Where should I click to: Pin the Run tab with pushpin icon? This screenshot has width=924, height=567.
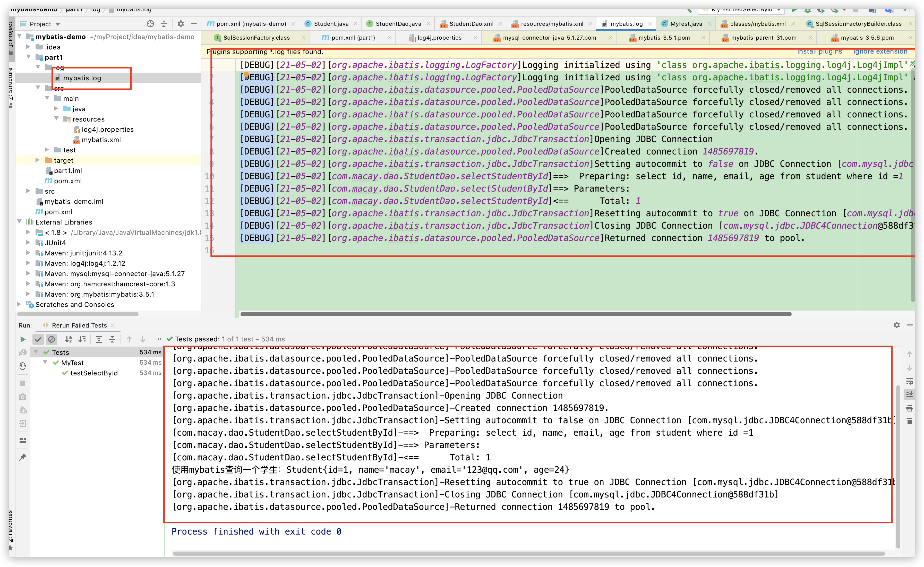(x=22, y=457)
